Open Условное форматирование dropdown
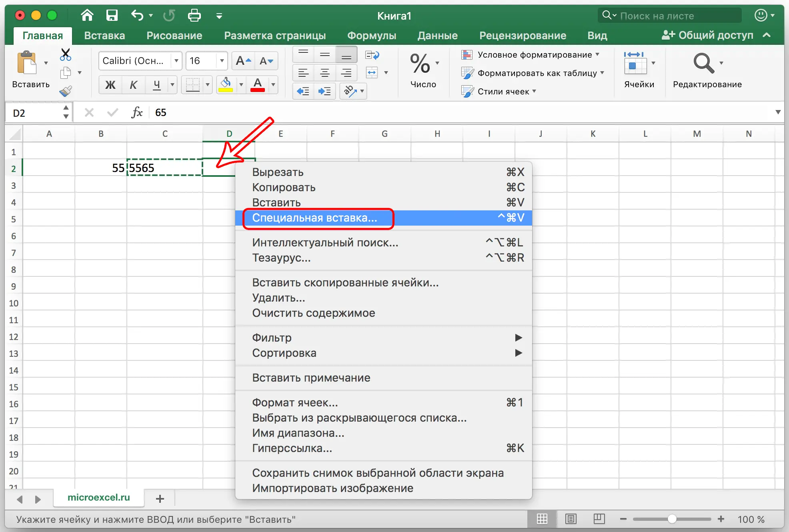The height and width of the screenshot is (532, 789). click(531, 55)
